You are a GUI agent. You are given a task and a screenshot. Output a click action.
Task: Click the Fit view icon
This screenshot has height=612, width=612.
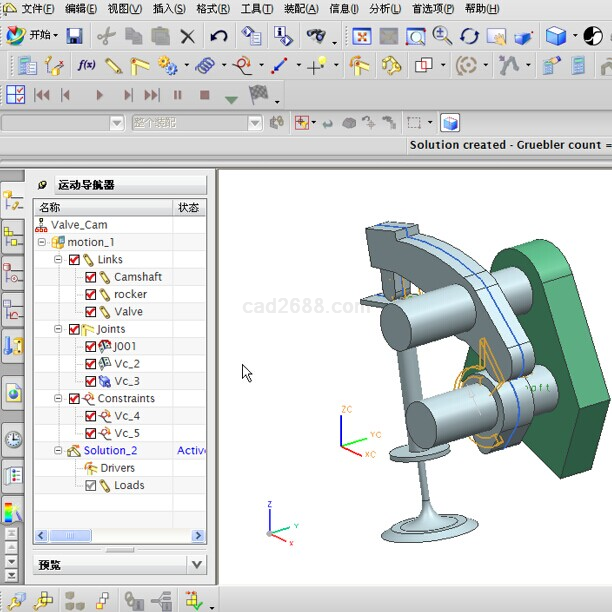(362, 37)
